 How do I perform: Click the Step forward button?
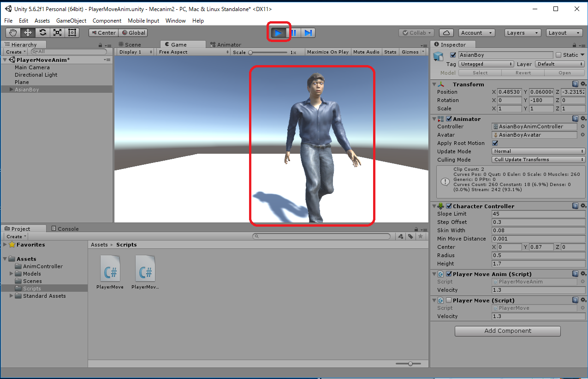[x=309, y=33]
